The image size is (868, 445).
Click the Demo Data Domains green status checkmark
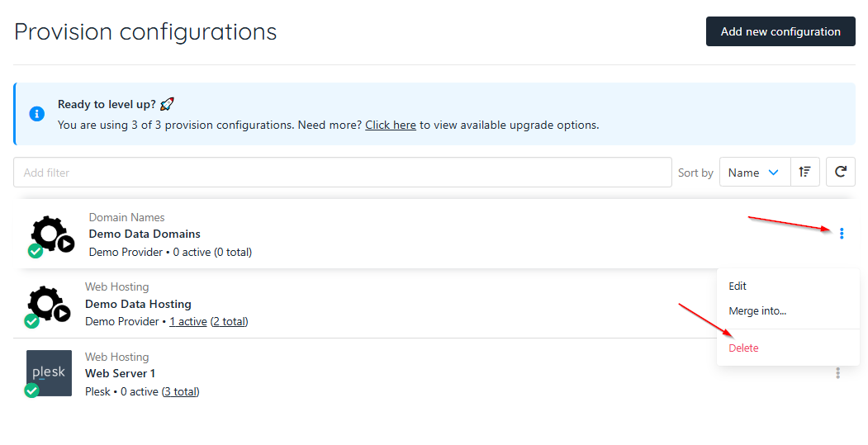(x=36, y=251)
